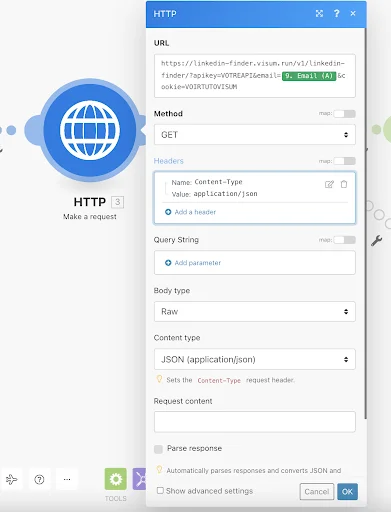
Task: Click the Make a request subtitle
Action: (x=90, y=217)
